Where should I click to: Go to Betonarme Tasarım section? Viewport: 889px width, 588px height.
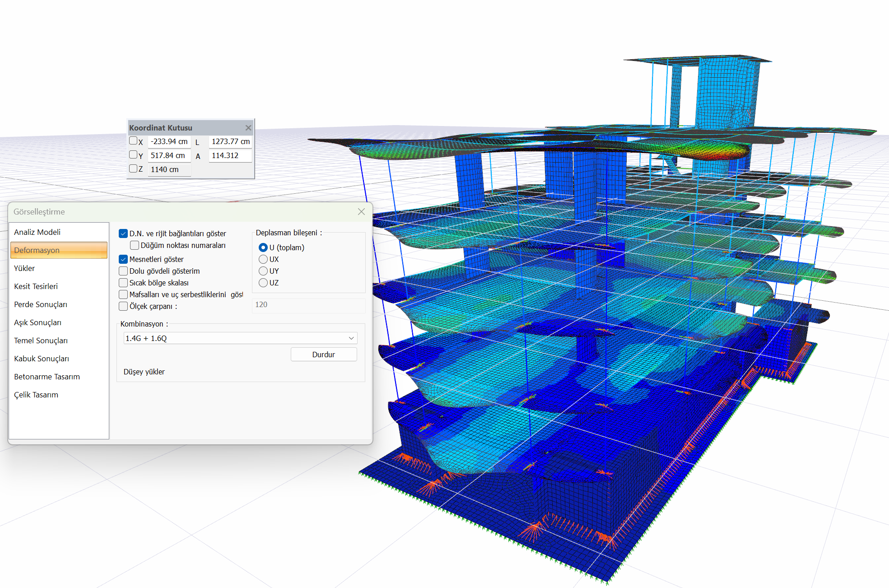(47, 377)
